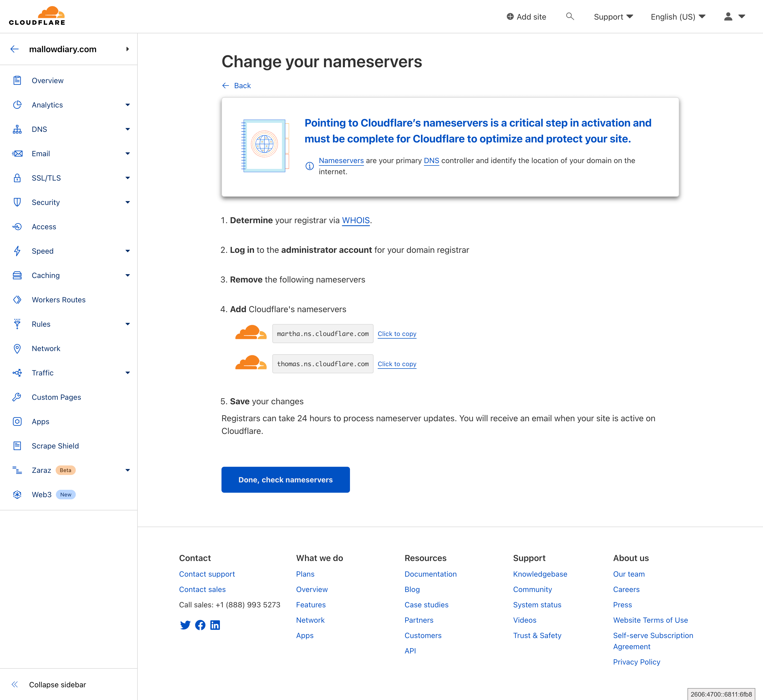Open Cloudflare's Twitter page
The width and height of the screenshot is (763, 700).
(185, 625)
